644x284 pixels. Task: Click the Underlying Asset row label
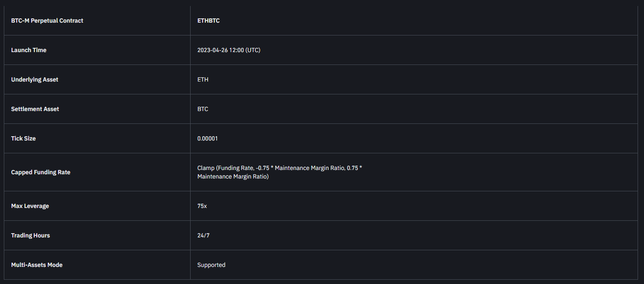point(35,79)
